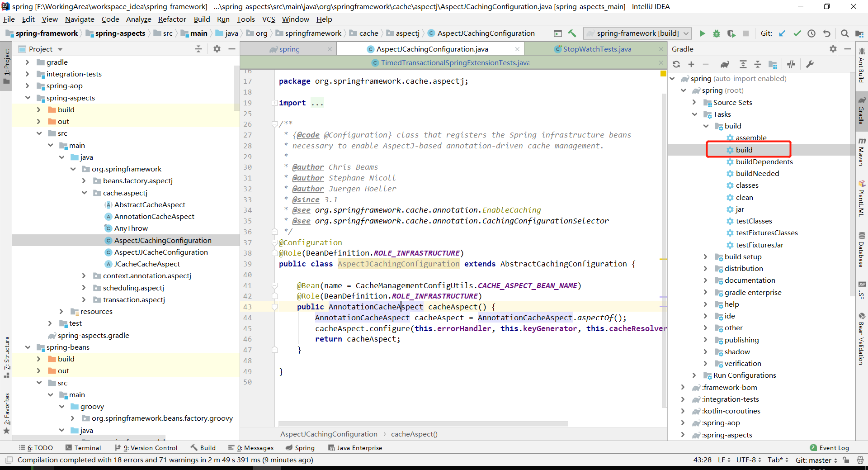Click Git: master branch widget

(816, 460)
